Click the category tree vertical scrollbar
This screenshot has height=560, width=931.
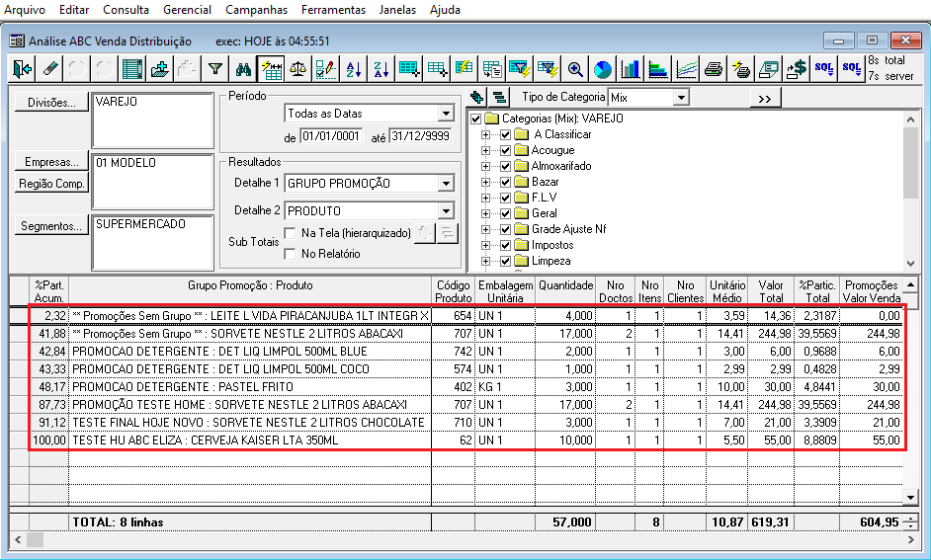tap(911, 191)
